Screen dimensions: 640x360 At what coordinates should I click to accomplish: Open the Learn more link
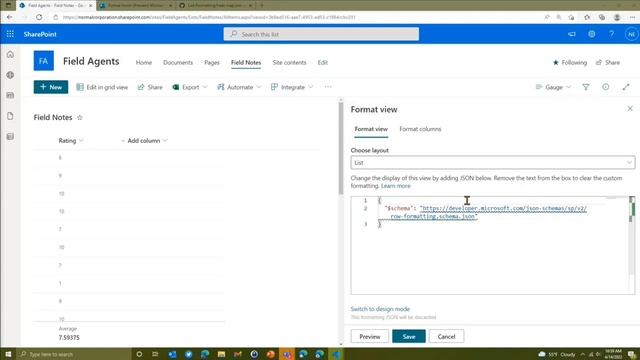point(396,186)
